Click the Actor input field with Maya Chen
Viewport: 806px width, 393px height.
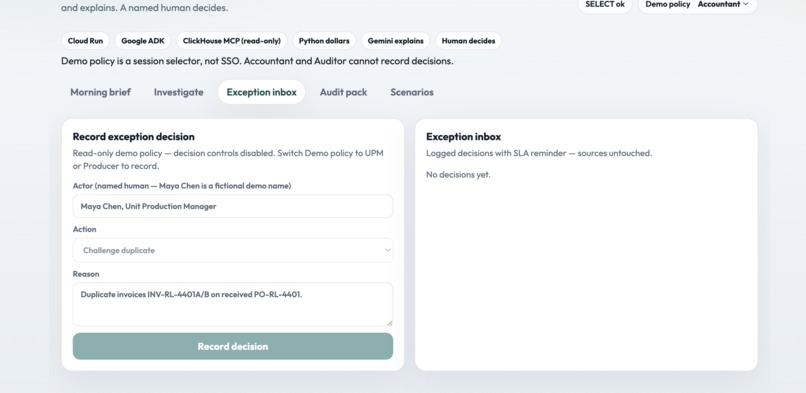point(233,206)
